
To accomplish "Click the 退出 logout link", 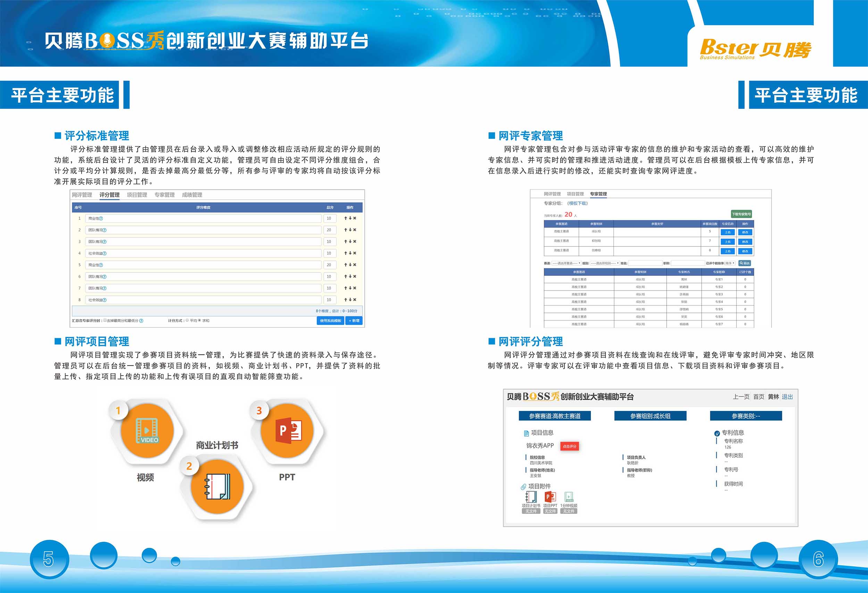I will [x=787, y=397].
